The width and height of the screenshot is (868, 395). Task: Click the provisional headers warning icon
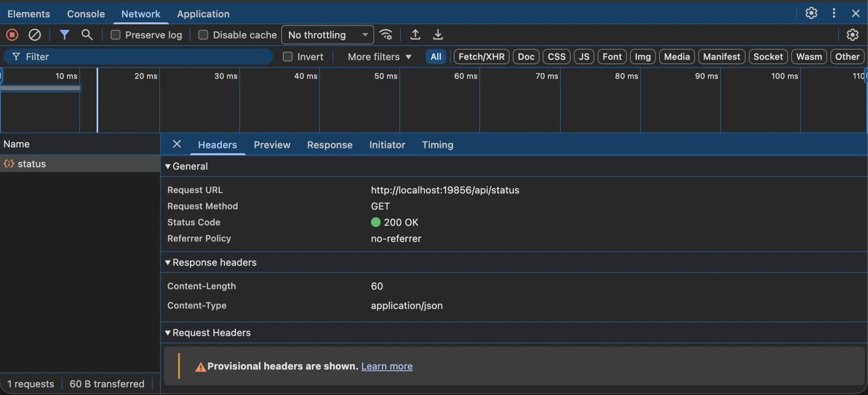pyautogui.click(x=201, y=367)
